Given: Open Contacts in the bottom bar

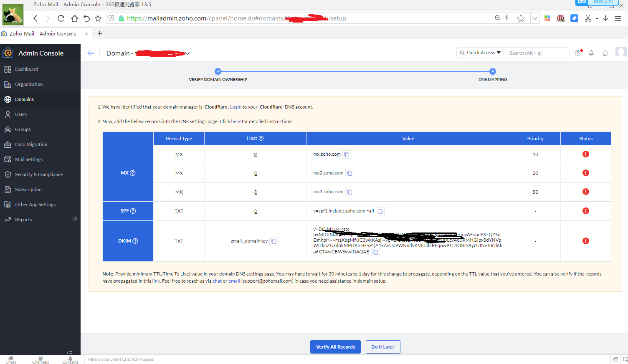Looking at the screenshot, I should pyautogui.click(x=70, y=360).
